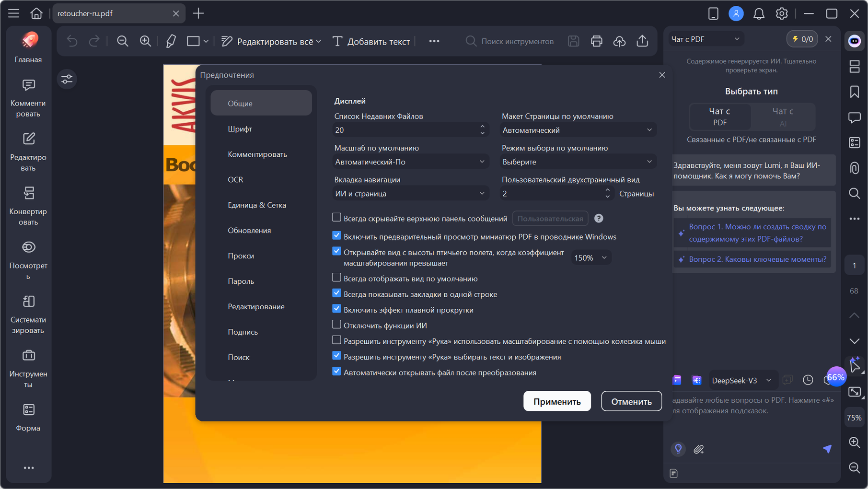Screen dimensions: 868x489
Task: Click the upload to cloud icon
Action: pyautogui.click(x=619, y=41)
